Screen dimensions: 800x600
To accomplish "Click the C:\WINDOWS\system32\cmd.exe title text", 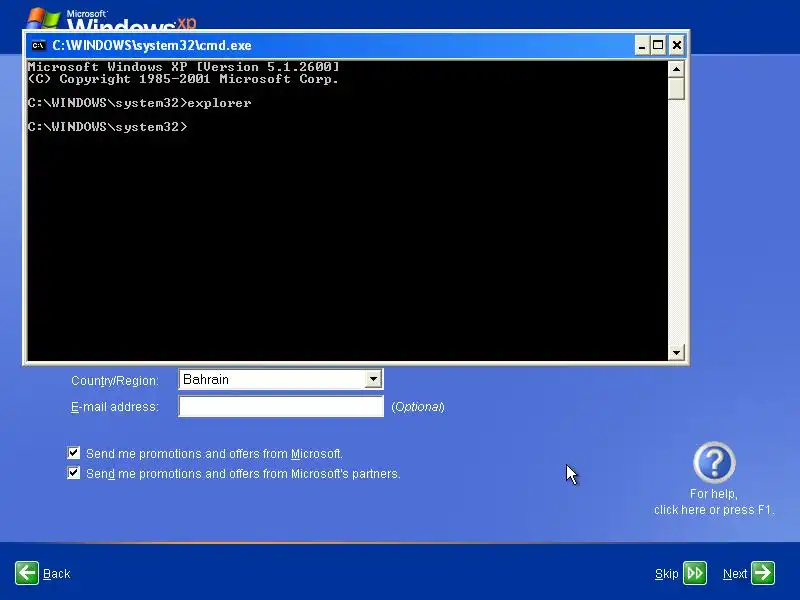I will point(152,45).
